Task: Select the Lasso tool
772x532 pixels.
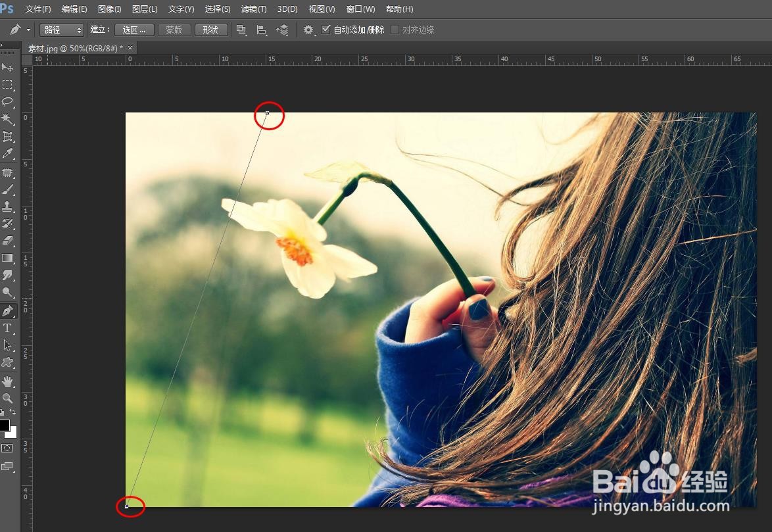Action: point(7,102)
